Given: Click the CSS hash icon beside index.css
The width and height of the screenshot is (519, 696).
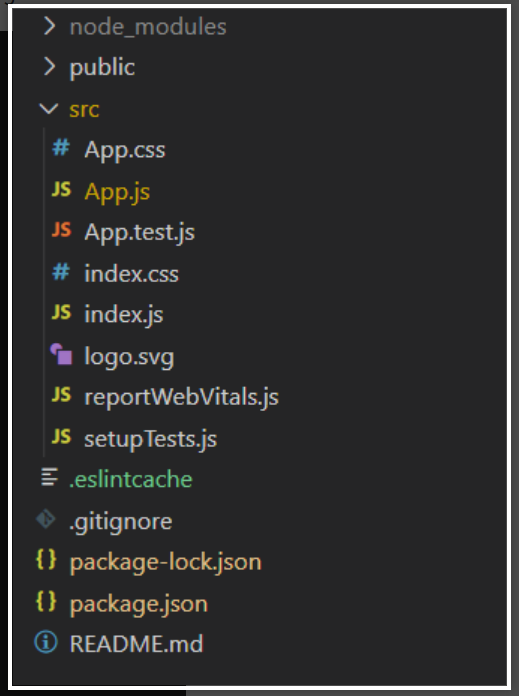Looking at the screenshot, I should 61,272.
